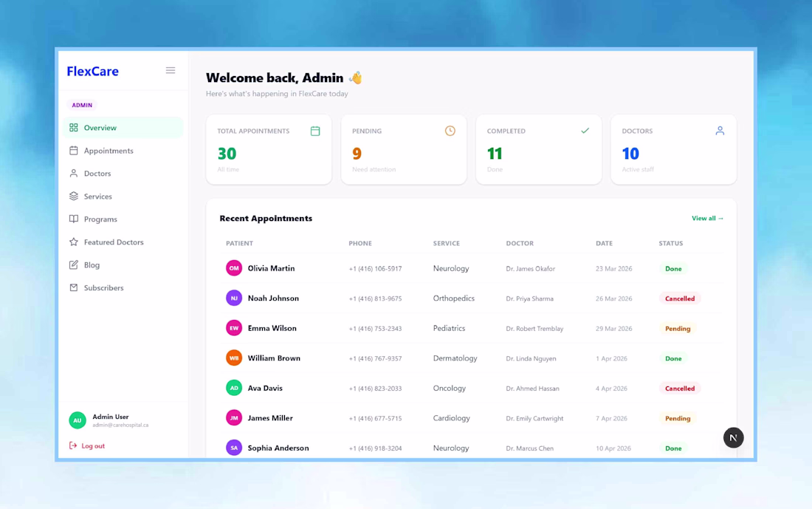This screenshot has height=509, width=812.
Task: Click date 7 Apr 2026
Action: tap(611, 418)
